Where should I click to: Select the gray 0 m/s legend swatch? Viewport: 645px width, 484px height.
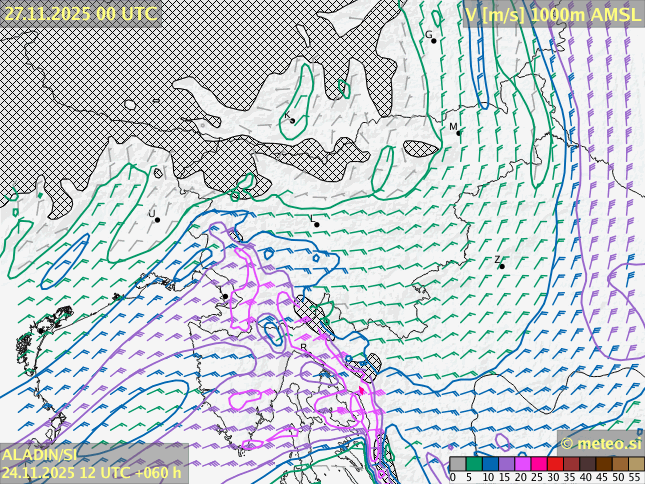458,464
